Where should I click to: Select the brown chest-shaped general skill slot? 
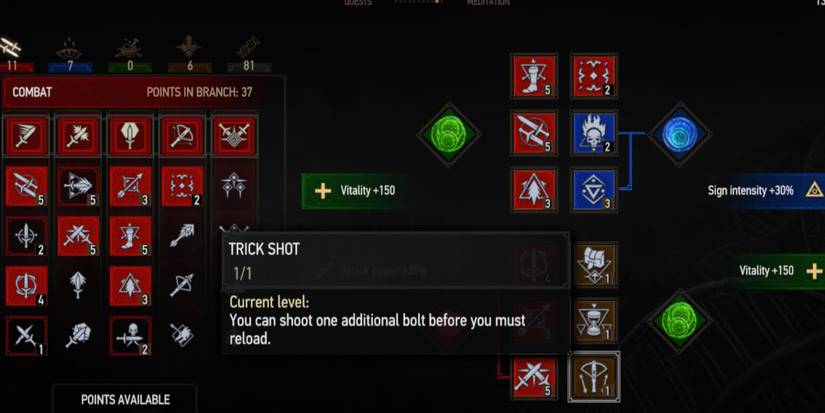[595, 264]
